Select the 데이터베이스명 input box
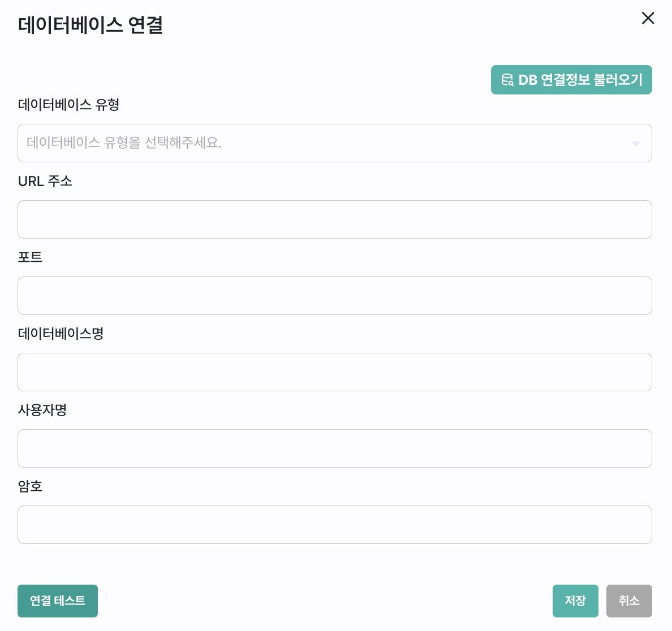This screenshot has width=672, height=631. 335,372
